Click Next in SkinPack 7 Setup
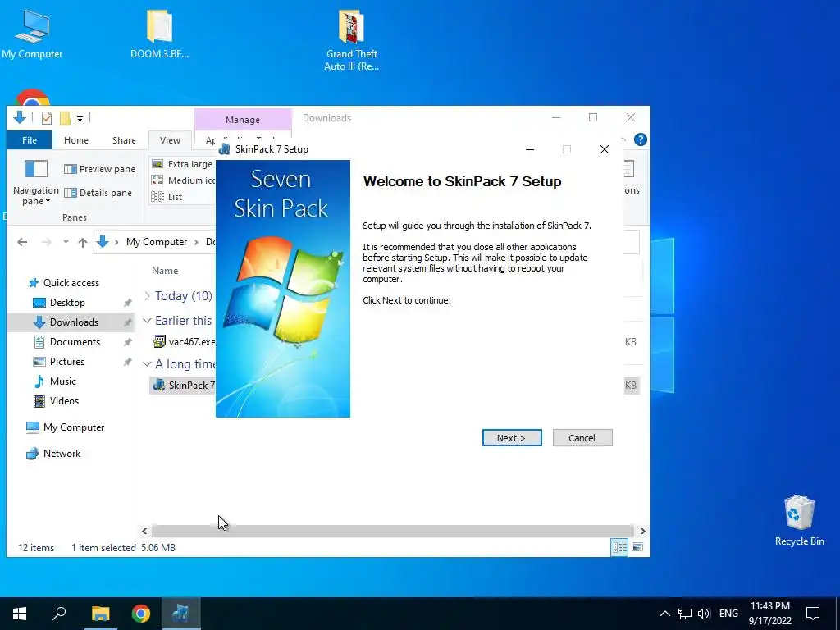This screenshot has width=840, height=630. tap(512, 438)
